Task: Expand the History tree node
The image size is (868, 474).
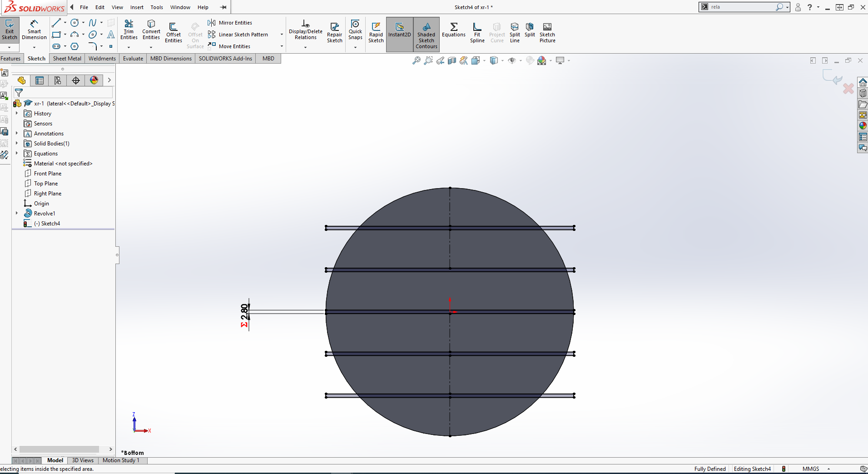Action: point(17,113)
